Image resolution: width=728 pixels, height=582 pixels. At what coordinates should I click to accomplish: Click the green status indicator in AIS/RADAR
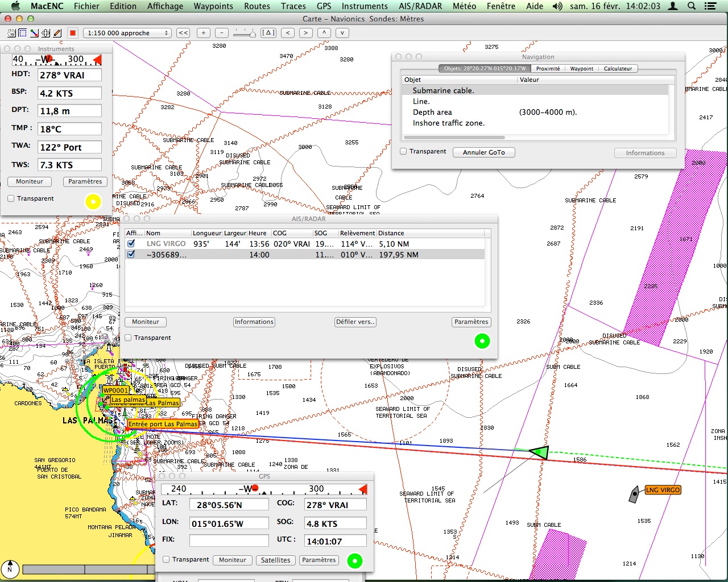pos(482,341)
